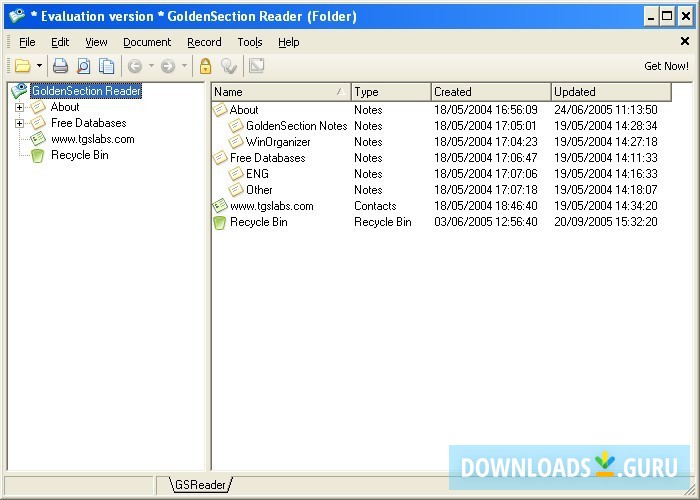Expand the About node in the tree
700x500 pixels.
tap(19, 107)
